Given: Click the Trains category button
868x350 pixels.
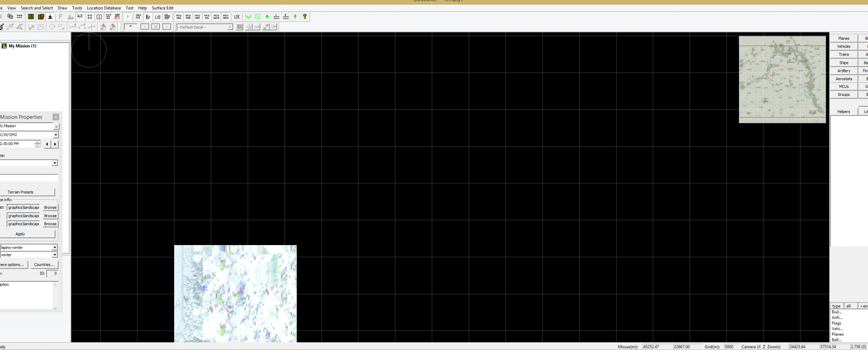Looking at the screenshot, I should [x=844, y=55].
